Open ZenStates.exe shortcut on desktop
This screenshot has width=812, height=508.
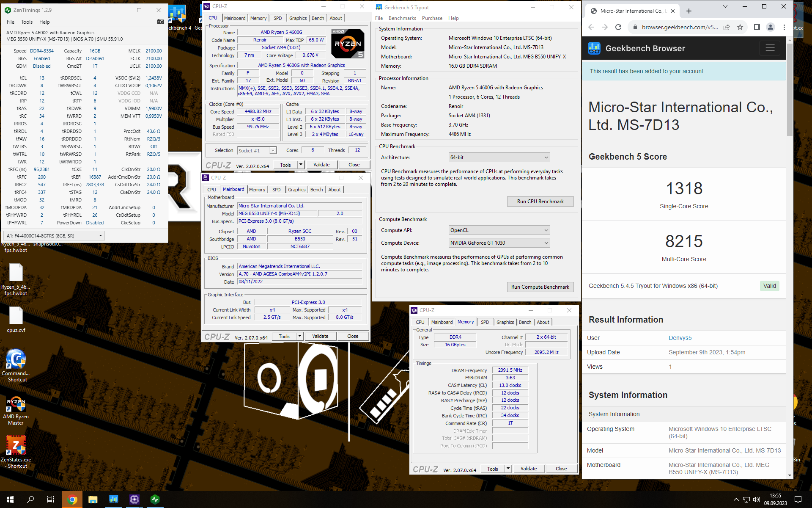(16, 452)
